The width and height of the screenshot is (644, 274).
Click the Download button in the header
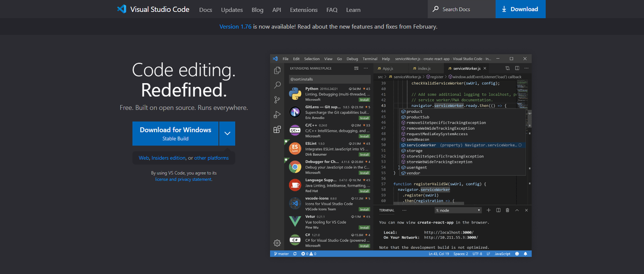521,9
